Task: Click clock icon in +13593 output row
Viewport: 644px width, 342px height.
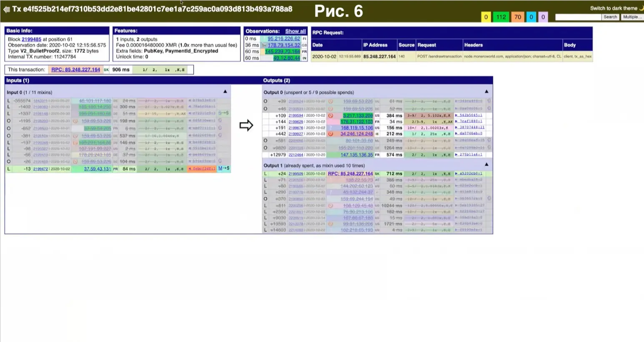Action: [331, 224]
